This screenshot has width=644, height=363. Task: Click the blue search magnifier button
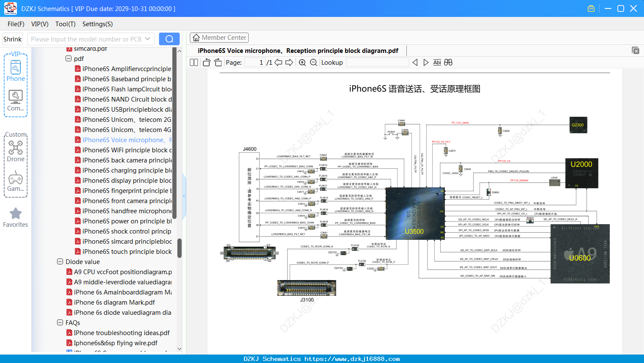[169, 39]
